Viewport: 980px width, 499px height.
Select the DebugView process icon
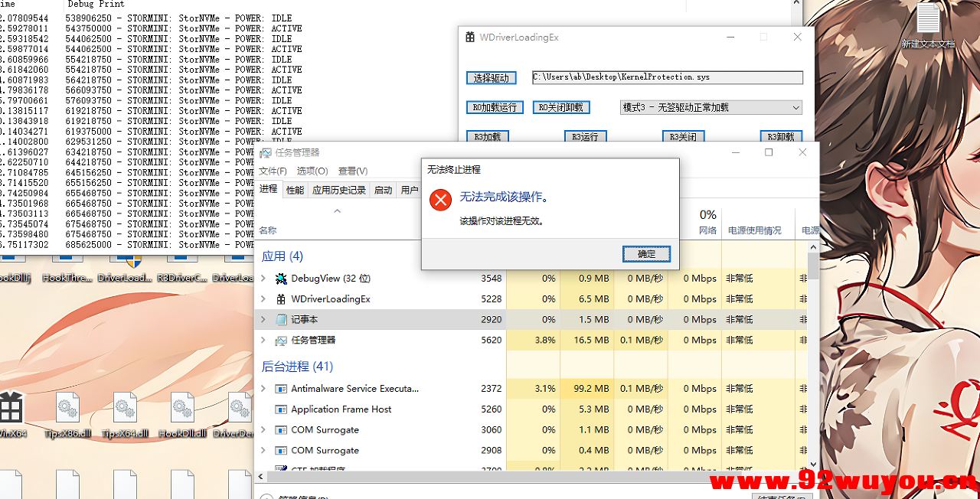(280, 278)
